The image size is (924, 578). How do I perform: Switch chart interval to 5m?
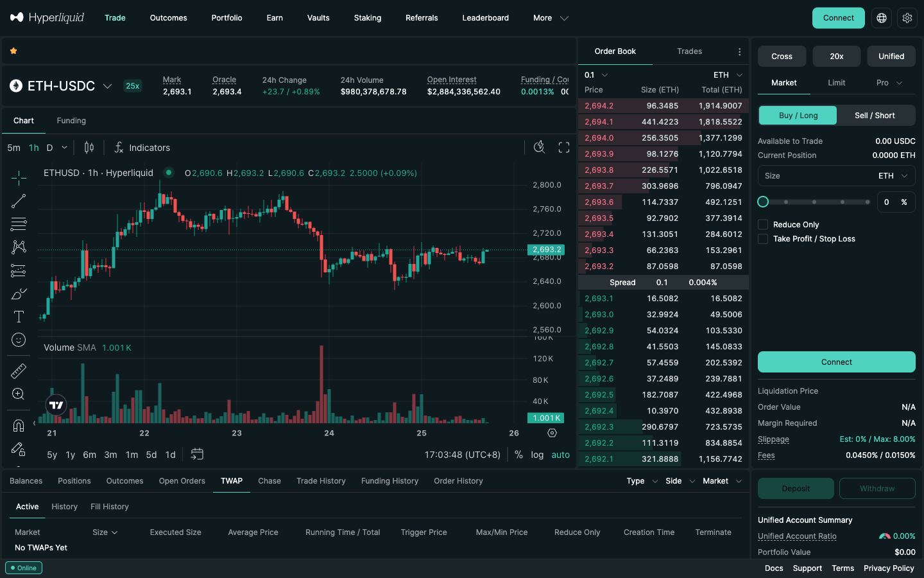[x=13, y=148]
